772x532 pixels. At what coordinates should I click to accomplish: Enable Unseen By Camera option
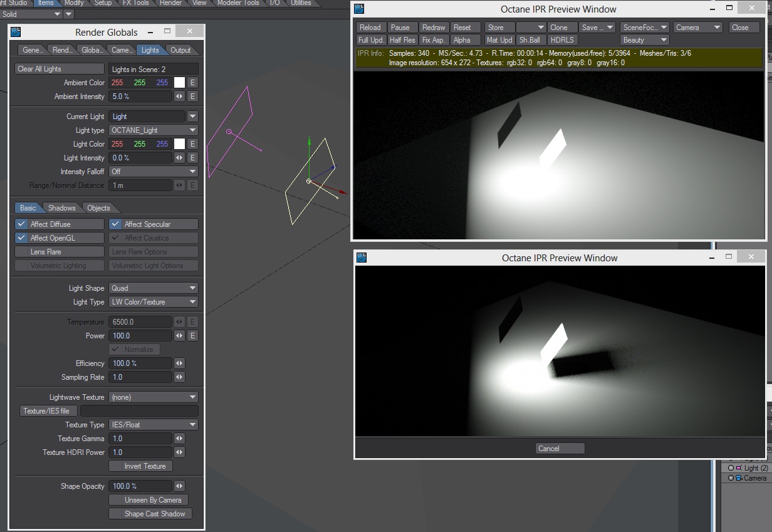click(149, 500)
